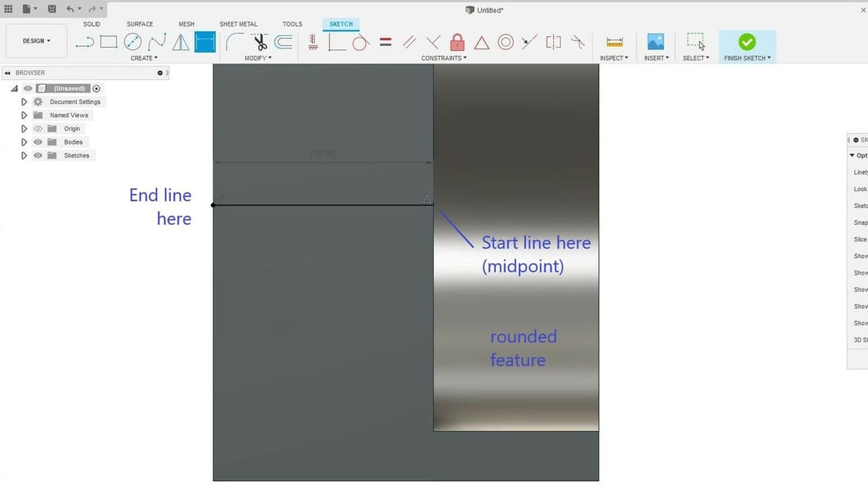The width and height of the screenshot is (868, 488).
Task: Toggle visibility of the Bodies folder
Action: pyautogui.click(x=38, y=142)
